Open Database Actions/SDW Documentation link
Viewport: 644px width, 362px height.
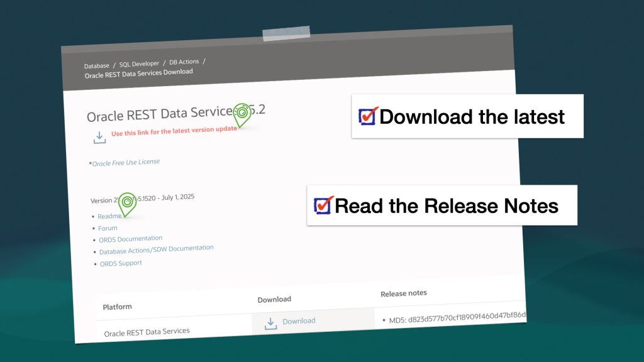[157, 249]
